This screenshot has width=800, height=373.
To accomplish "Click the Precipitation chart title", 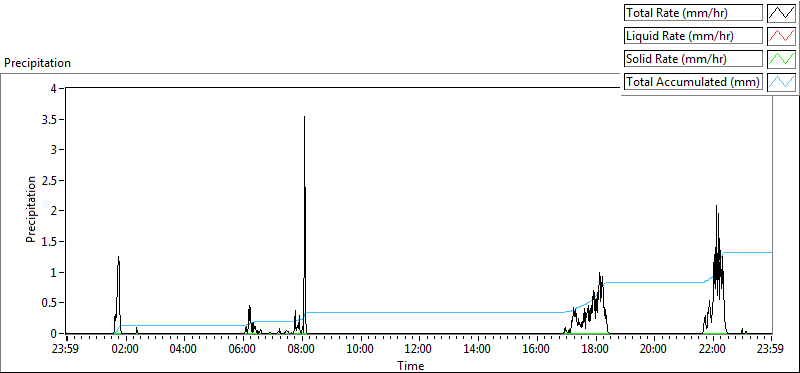I will [37, 63].
